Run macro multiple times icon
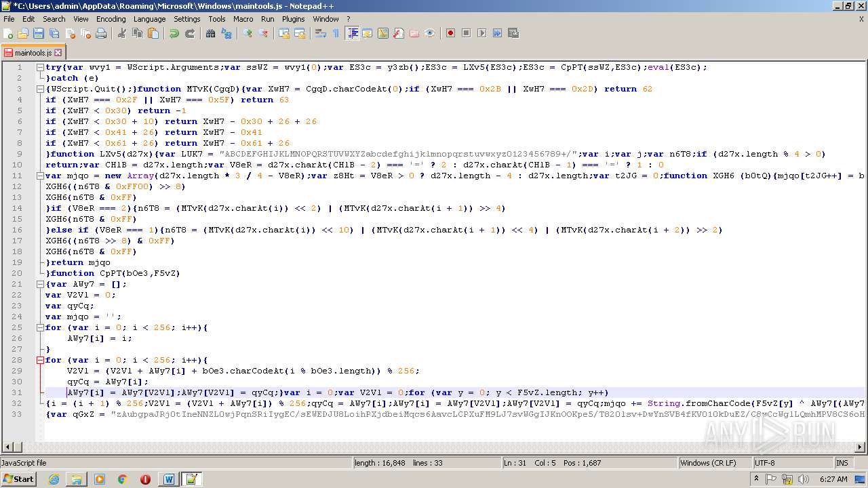The width and height of the screenshot is (868, 488). [x=498, y=33]
